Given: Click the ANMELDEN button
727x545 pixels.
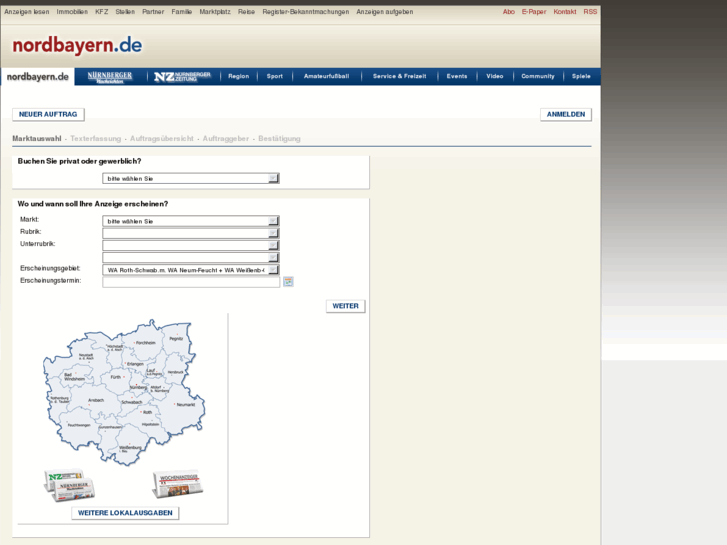Looking at the screenshot, I should (x=566, y=114).
